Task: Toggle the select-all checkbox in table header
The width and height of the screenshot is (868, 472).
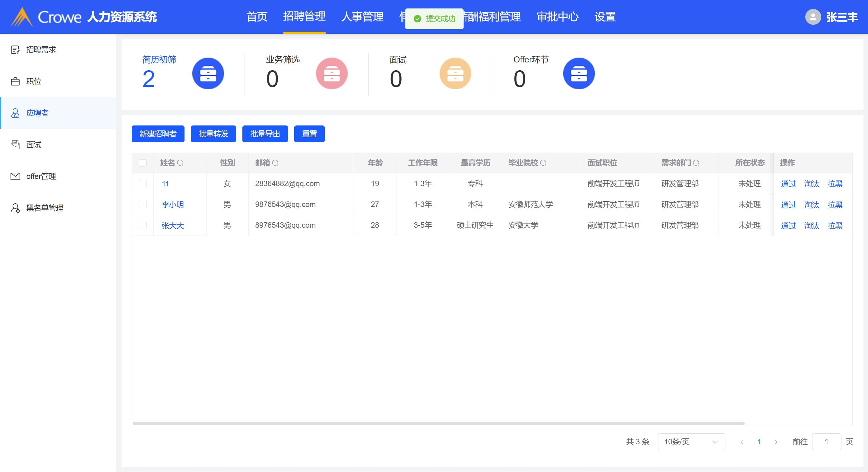Action: coord(143,163)
